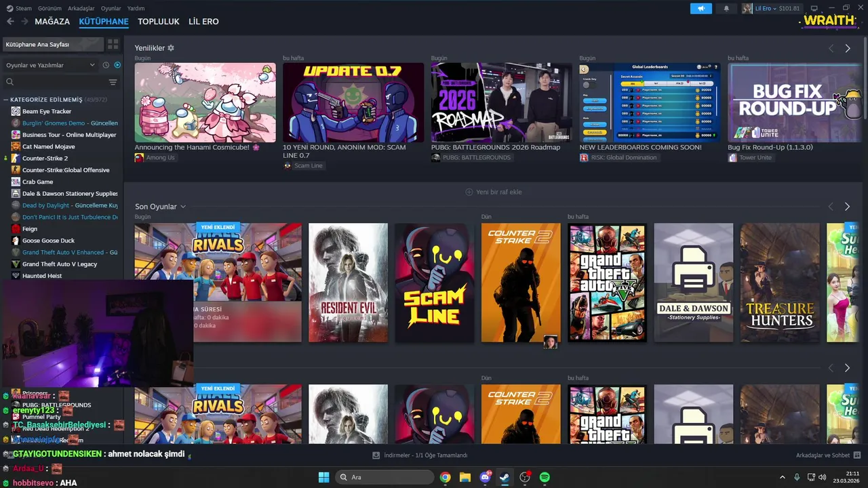The image size is (868, 488).
Task: Open the Yardım menu
Action: (136, 8)
